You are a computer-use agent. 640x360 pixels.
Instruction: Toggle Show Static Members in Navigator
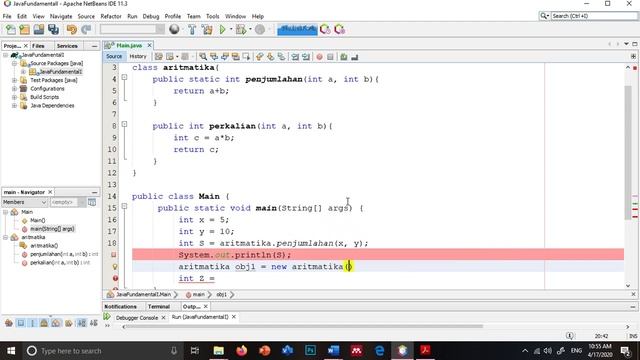[33, 323]
